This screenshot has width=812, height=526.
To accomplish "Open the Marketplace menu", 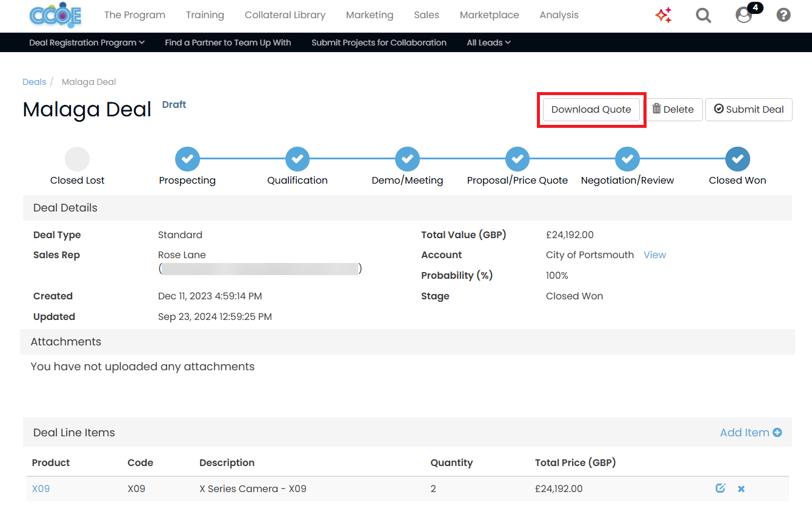I will tap(489, 15).
